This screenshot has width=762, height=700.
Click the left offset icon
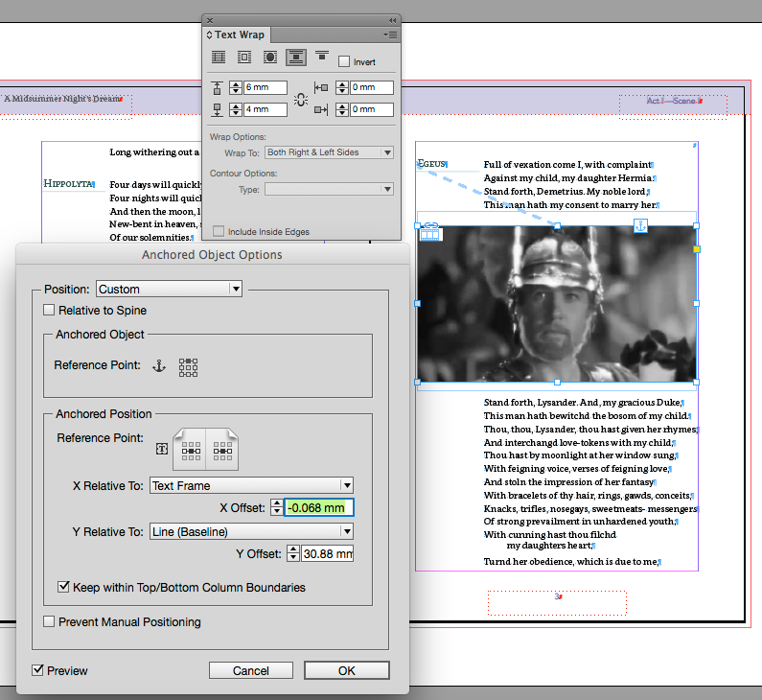click(321, 87)
